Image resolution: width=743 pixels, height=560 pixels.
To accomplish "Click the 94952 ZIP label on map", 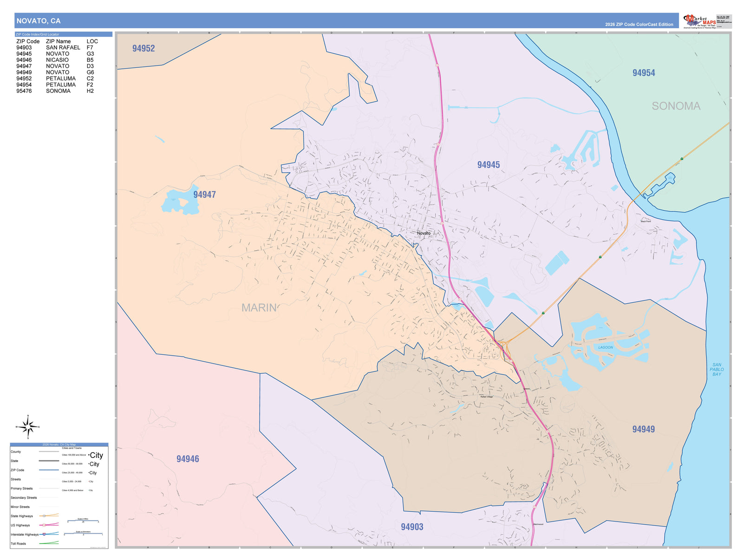I will tap(143, 48).
